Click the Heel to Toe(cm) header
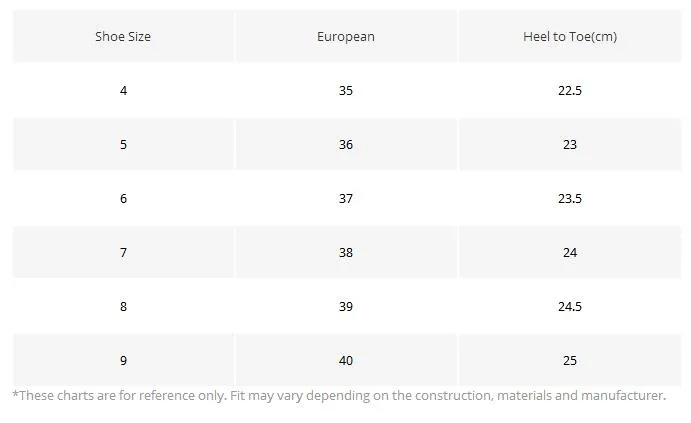Image resolution: width=691 pixels, height=423 pixels. [570, 36]
